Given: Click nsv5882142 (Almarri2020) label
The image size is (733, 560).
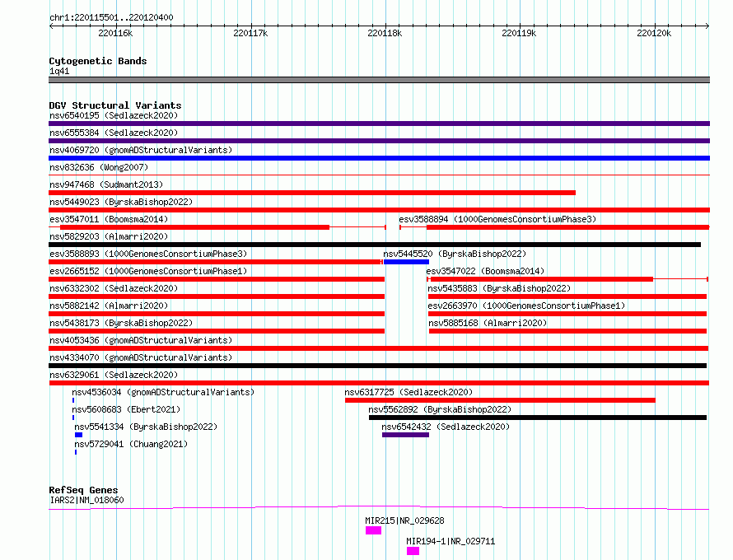Looking at the screenshot, I should (109, 306).
